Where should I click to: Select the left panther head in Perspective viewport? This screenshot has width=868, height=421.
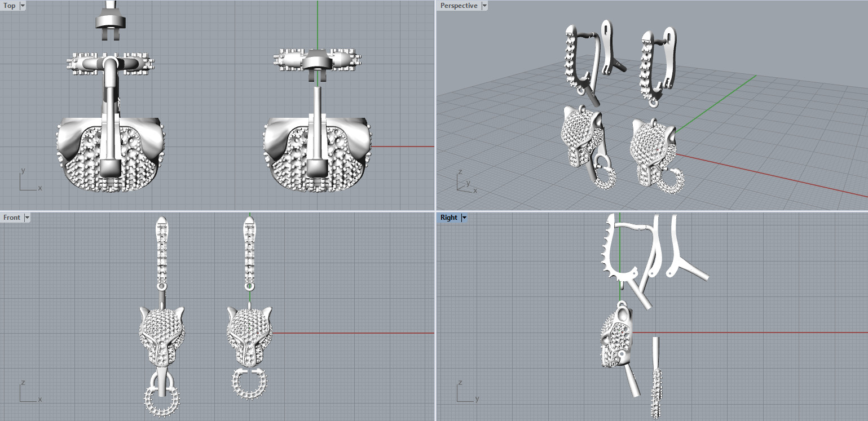click(x=581, y=135)
